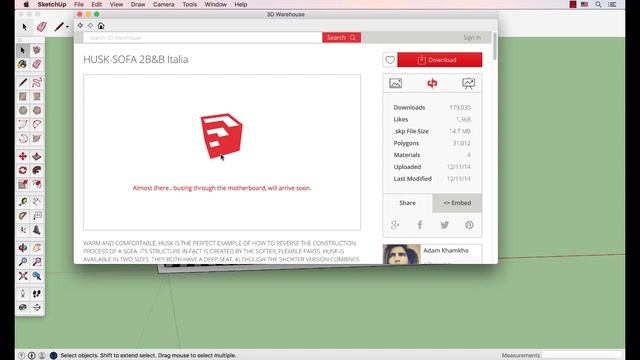Click Eraser in the left tool palette
This screenshot has width=640, height=360.
(37, 64)
